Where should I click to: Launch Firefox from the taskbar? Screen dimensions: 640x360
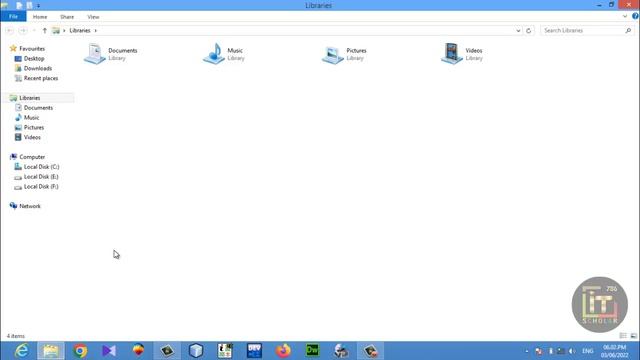coord(283,351)
